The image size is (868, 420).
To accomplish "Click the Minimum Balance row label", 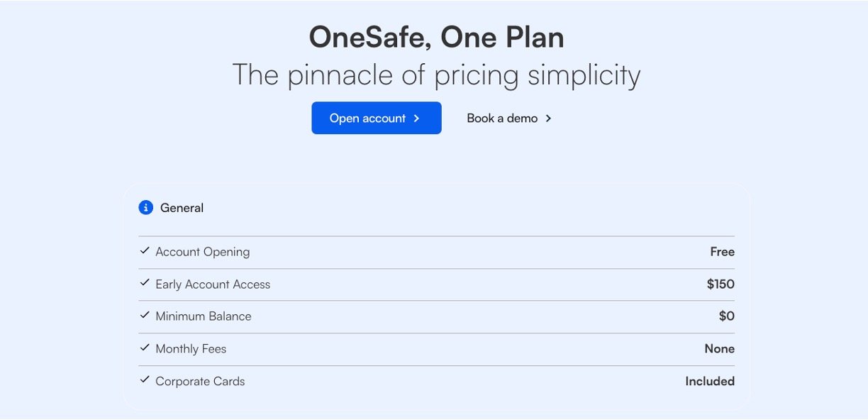I will (204, 316).
